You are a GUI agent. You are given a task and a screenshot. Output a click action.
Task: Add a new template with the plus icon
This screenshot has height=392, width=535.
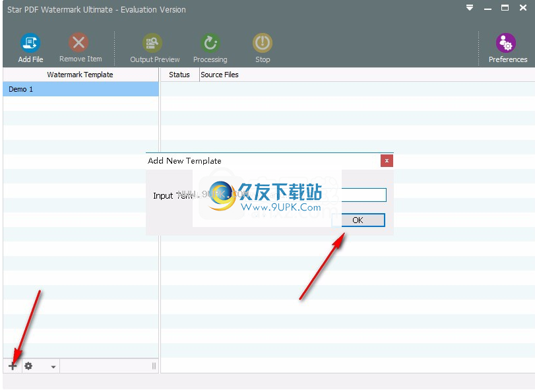(x=13, y=366)
